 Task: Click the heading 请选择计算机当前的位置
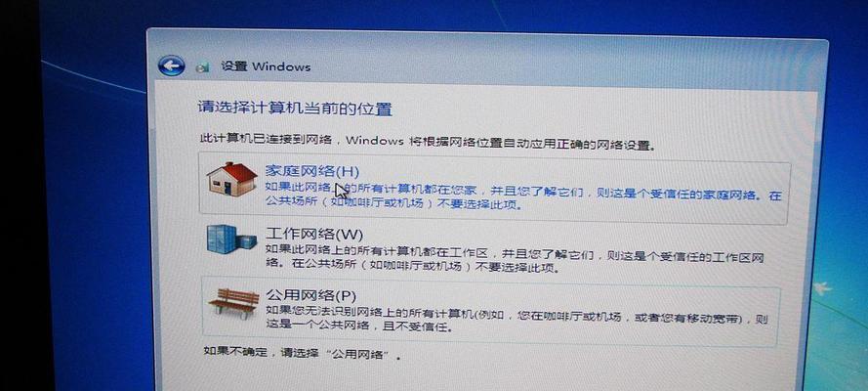295,108
